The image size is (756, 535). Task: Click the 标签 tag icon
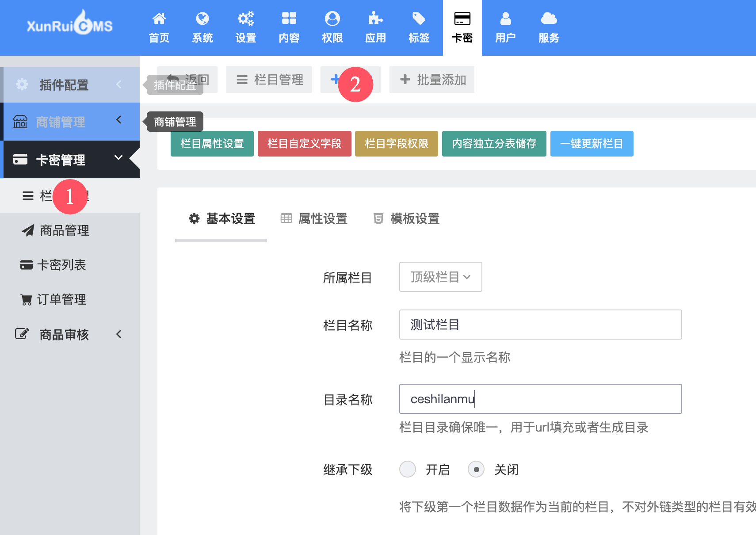[419, 19]
